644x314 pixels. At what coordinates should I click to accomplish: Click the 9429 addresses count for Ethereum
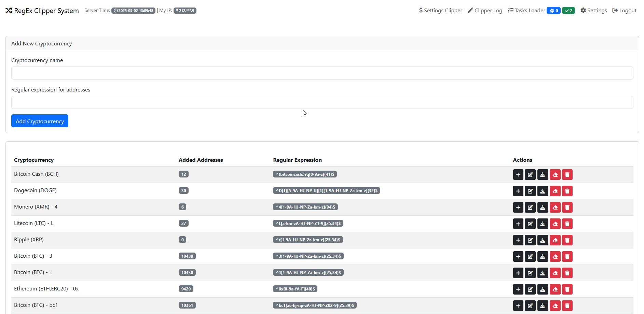186,289
